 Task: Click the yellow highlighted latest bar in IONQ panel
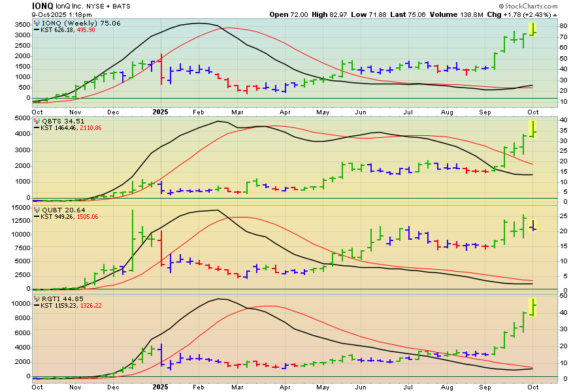pyautogui.click(x=534, y=29)
